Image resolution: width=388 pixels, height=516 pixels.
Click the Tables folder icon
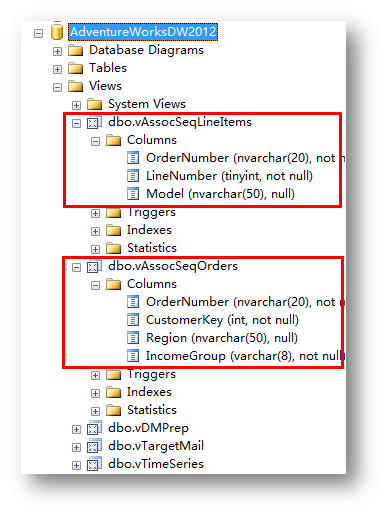pos(75,68)
